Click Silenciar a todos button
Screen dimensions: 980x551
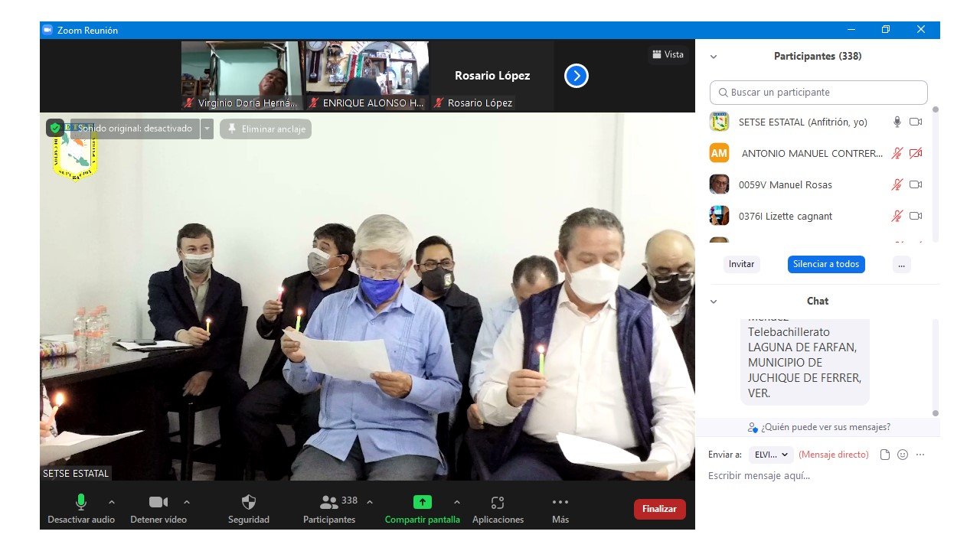pos(826,264)
